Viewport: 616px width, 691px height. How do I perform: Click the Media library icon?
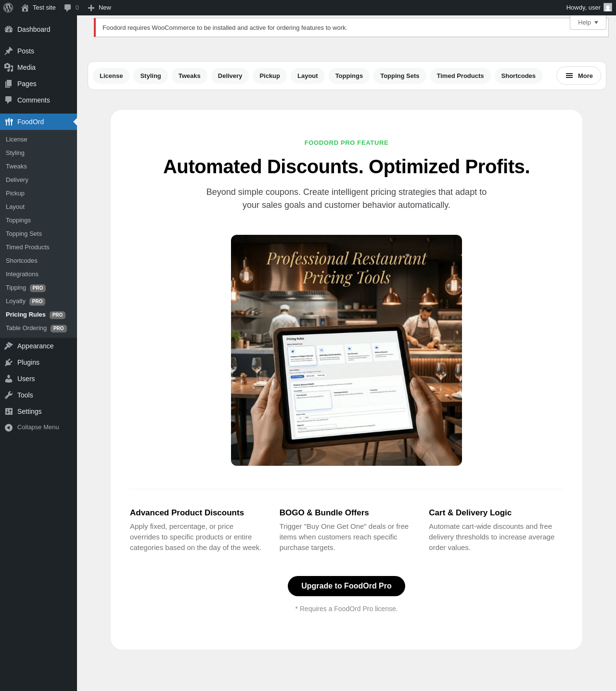coord(9,67)
